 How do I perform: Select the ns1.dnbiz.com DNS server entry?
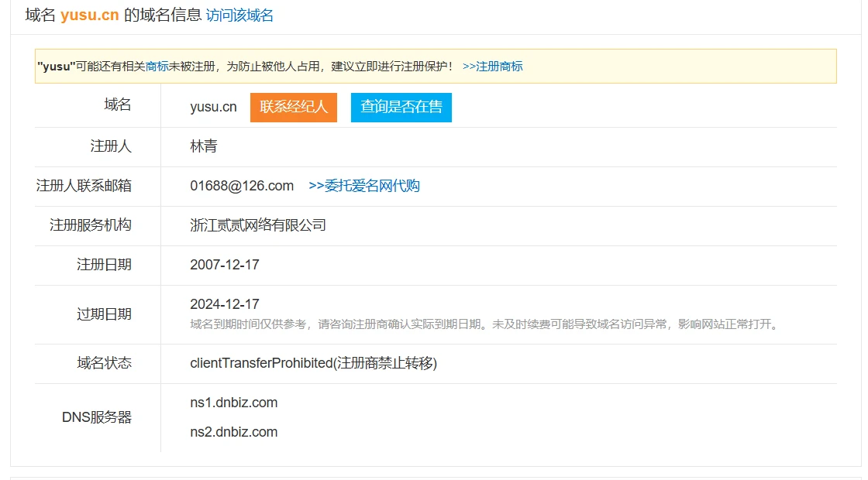coord(233,403)
